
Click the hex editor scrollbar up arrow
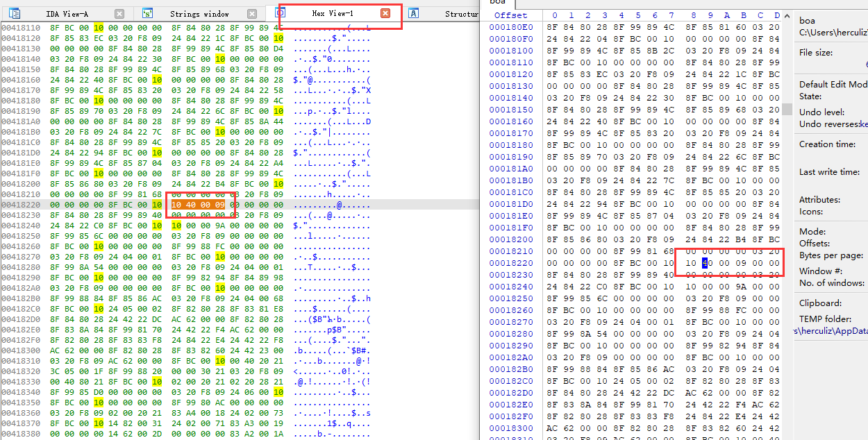coord(786,15)
